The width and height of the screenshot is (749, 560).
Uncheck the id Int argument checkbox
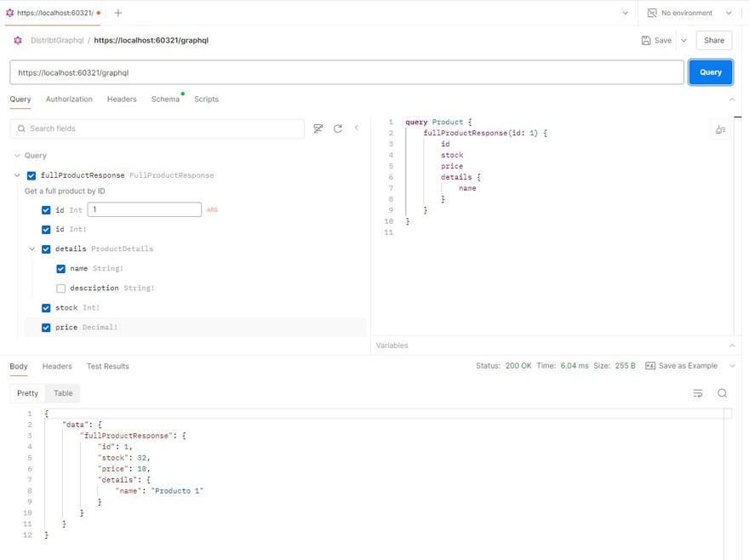[46, 210]
